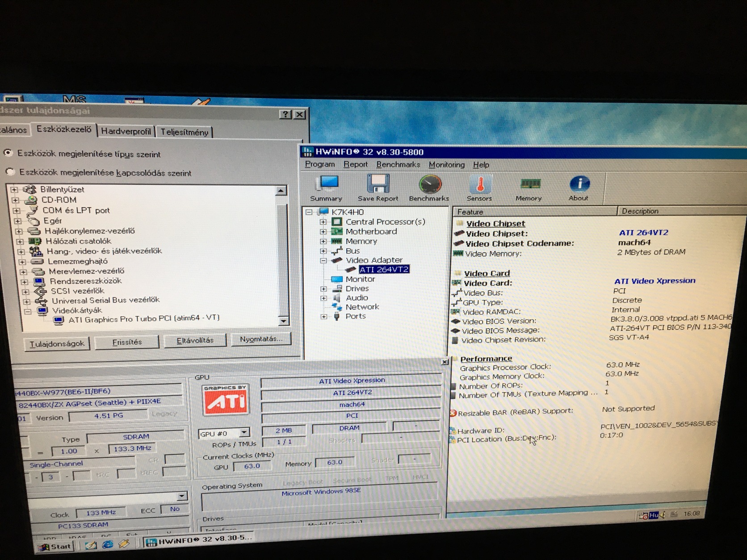Select the ATI 264VT2 item in HWiNFO tree
This screenshot has width=747, height=560.
384,270
